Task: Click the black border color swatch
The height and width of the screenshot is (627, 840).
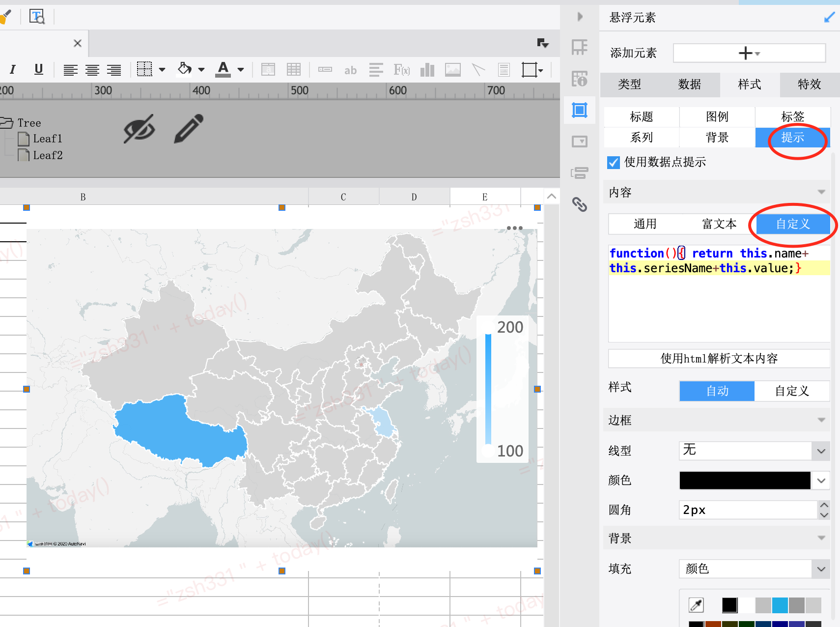Action: (x=745, y=481)
